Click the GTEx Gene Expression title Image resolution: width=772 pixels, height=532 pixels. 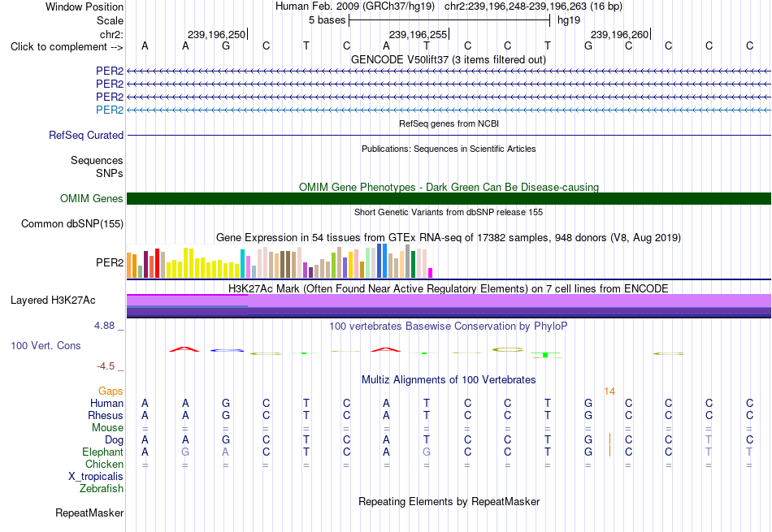coord(449,238)
